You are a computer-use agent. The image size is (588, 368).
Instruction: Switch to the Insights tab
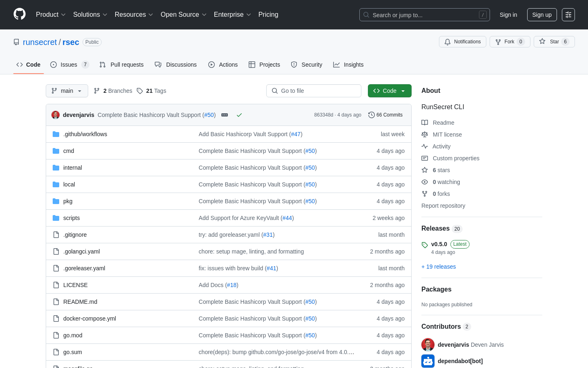348,65
